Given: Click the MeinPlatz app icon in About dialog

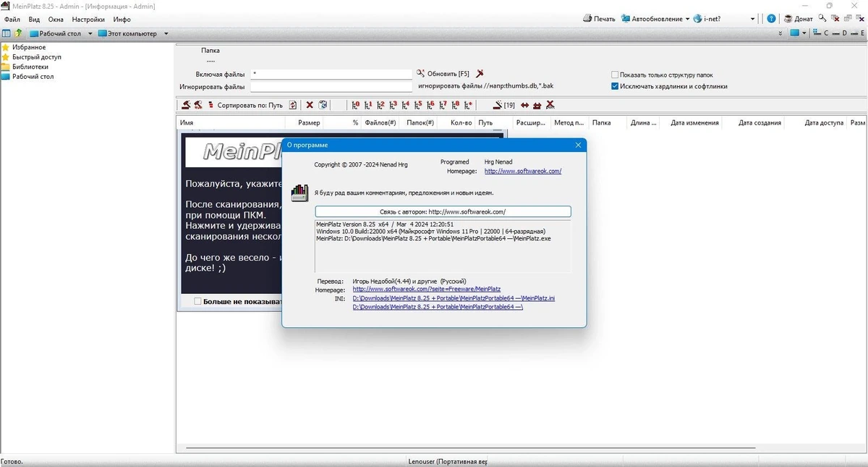Looking at the screenshot, I should click(299, 193).
